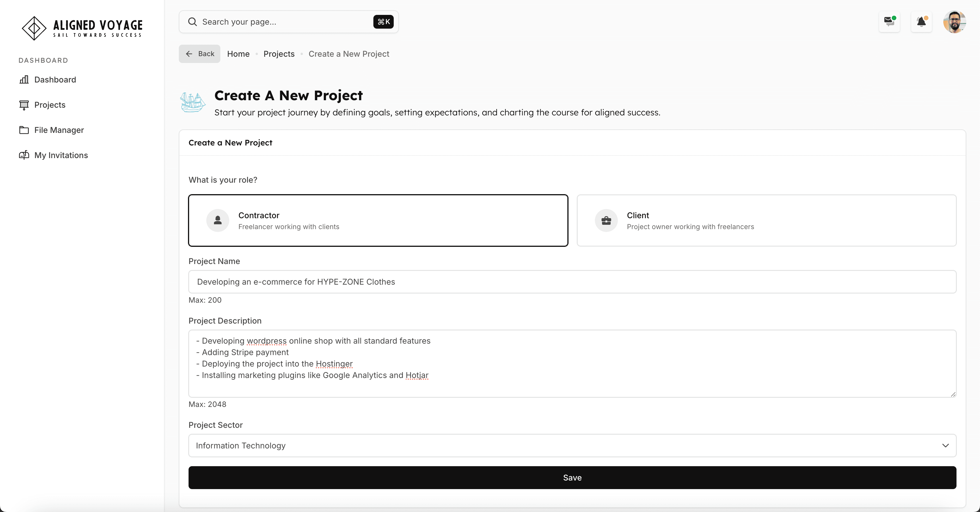Image resolution: width=980 pixels, height=512 pixels.
Task: Select the Contractor role card
Action: point(378,220)
